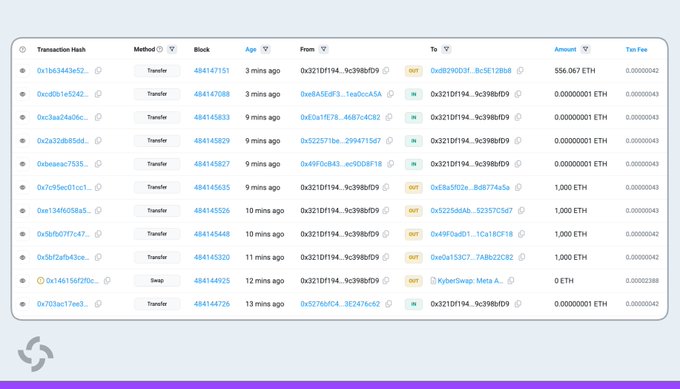Viewport: 680px width, 389px height.
Task: Copy transaction hash 0x5bfb07f7c47
Action: [x=98, y=234]
